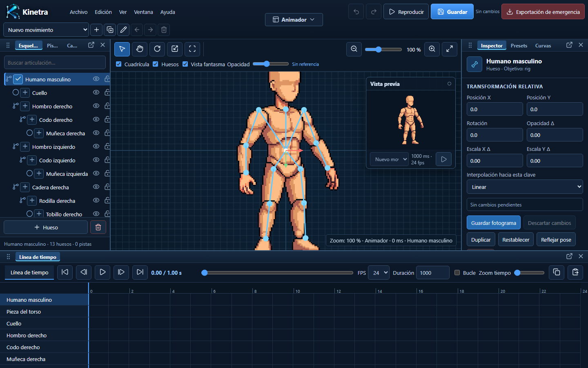Screen dimensions: 588x368
Task: Copy keyframes in timeline toolbar
Action: tap(557, 272)
